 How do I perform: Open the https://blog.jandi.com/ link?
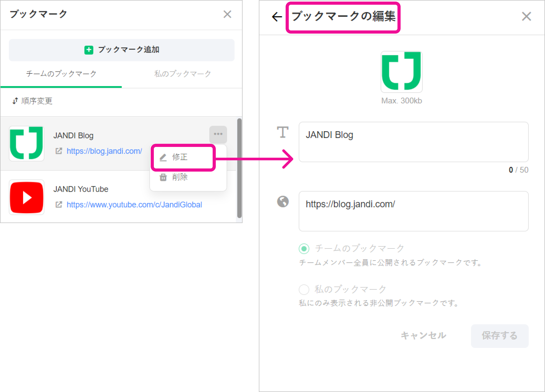(x=104, y=151)
